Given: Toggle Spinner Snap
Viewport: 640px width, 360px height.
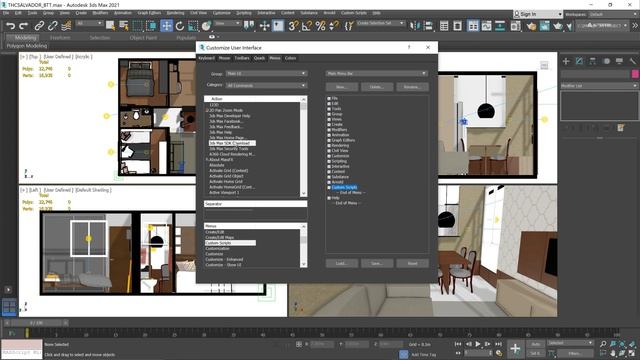Looking at the screenshot, I should click(x=333, y=26).
